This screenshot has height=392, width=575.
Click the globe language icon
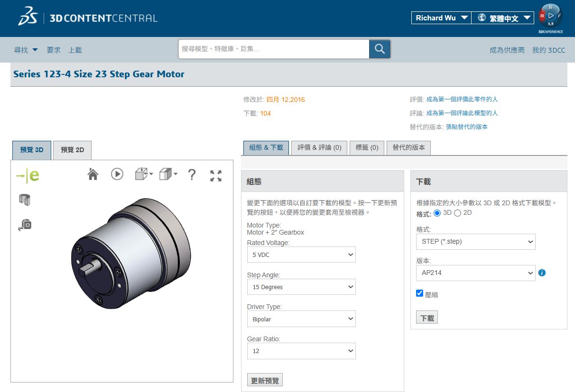coord(482,18)
